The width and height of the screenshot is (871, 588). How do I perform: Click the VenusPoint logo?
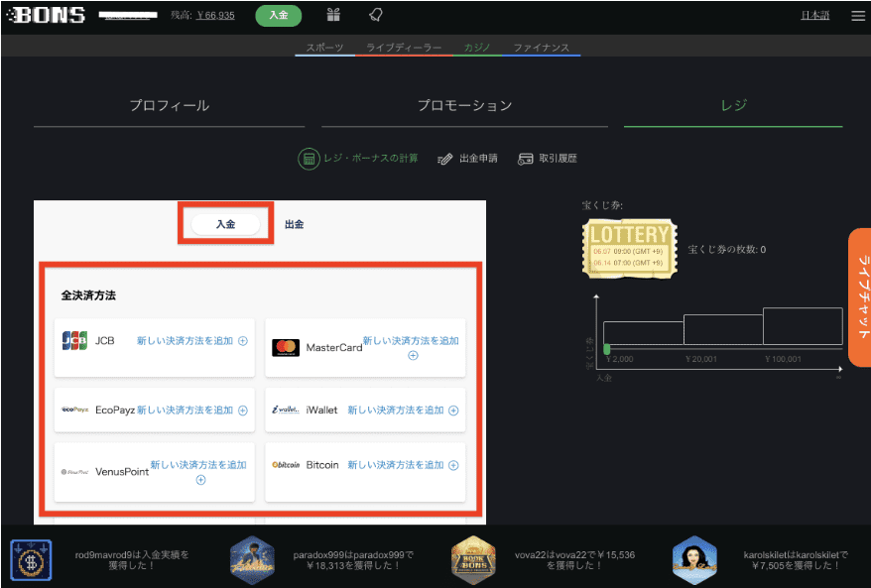(x=75, y=472)
